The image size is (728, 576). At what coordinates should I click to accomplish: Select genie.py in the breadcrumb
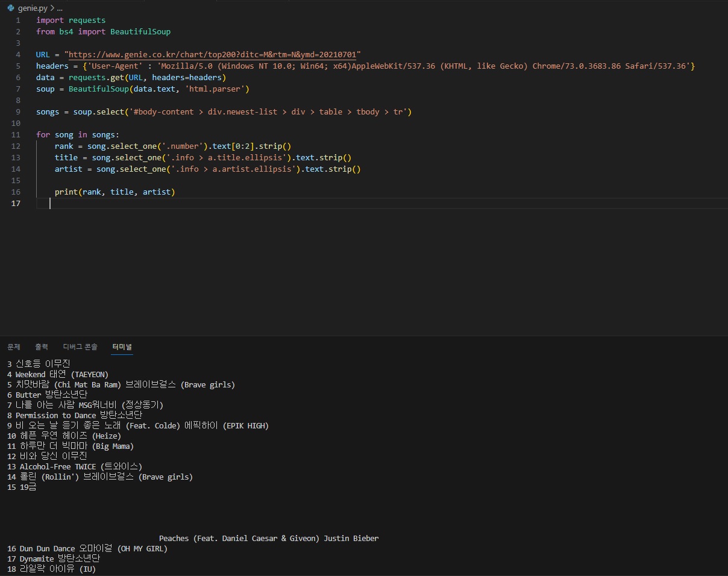(32, 8)
